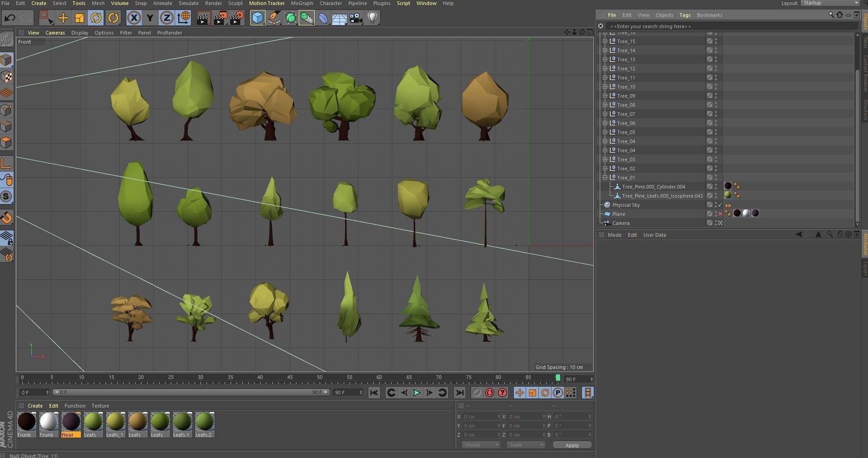Go to start of animation
Viewport: 868px width, 458px height.
click(x=374, y=393)
